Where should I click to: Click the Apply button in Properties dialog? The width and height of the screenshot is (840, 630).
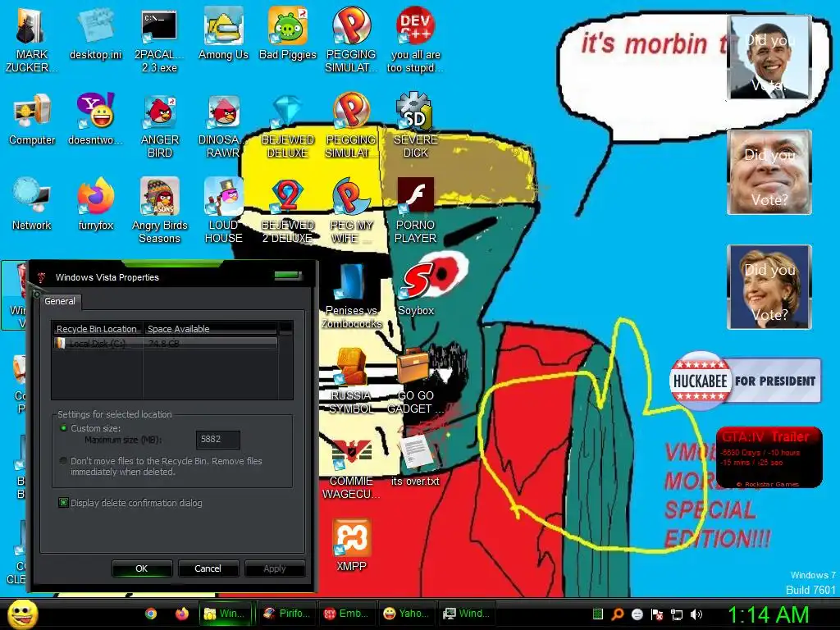tap(274, 568)
